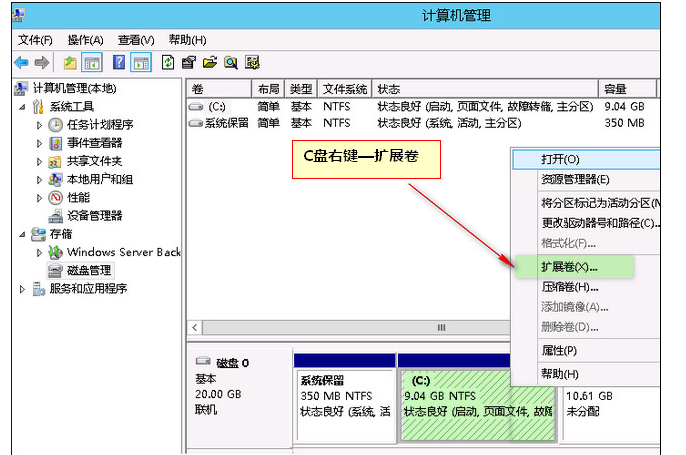
Task: Open the 操作(A) menu
Action: (x=85, y=40)
